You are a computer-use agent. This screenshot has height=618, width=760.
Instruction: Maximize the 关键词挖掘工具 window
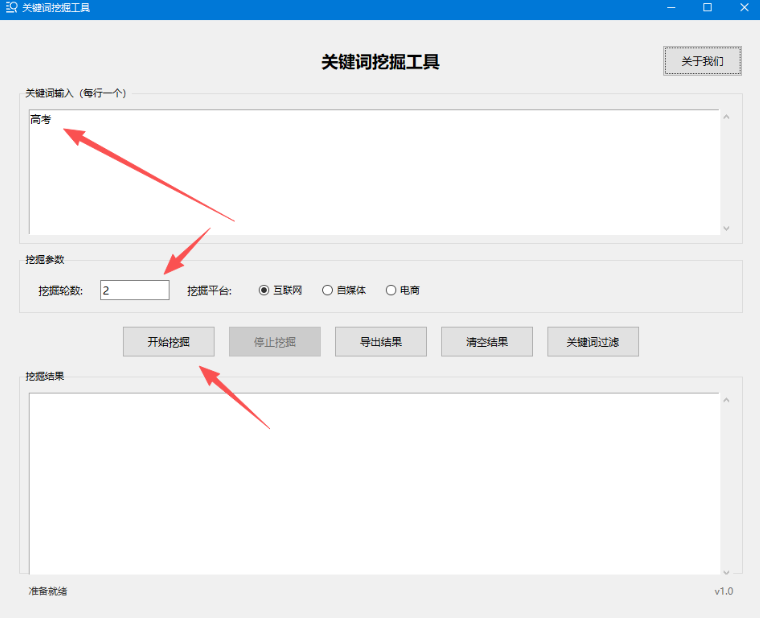tap(707, 8)
